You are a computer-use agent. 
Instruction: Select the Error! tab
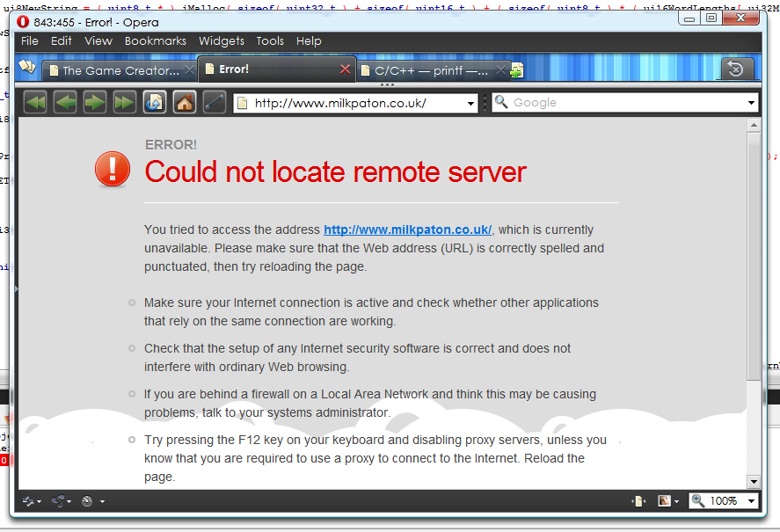click(x=277, y=69)
